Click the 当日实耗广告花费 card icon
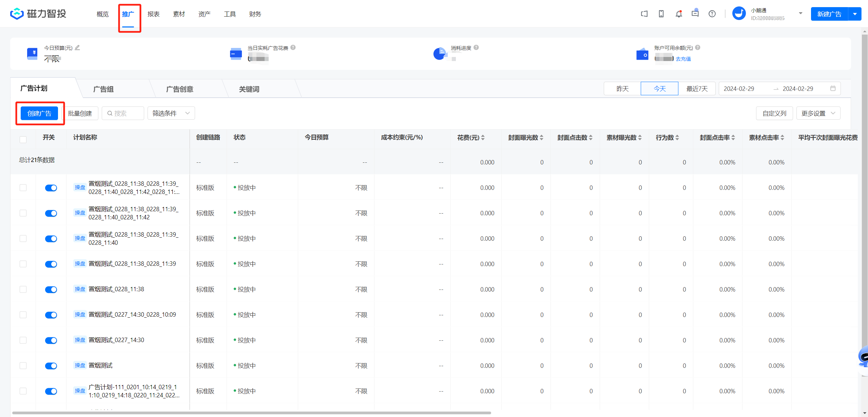 236,54
